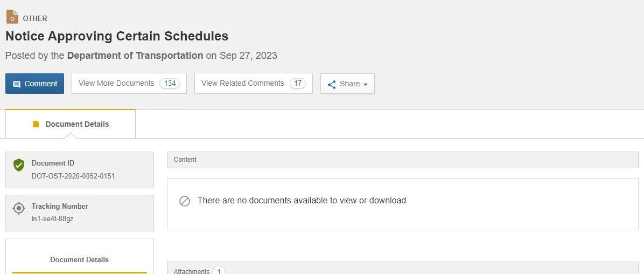Click the Document ID DOT-OST-2020-0052-0151

[73, 176]
